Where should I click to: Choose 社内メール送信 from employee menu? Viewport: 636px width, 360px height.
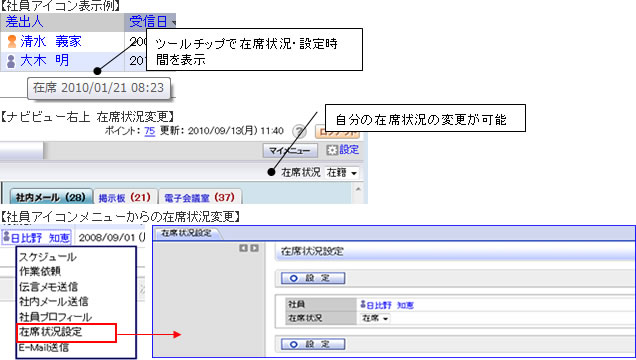coord(54,302)
